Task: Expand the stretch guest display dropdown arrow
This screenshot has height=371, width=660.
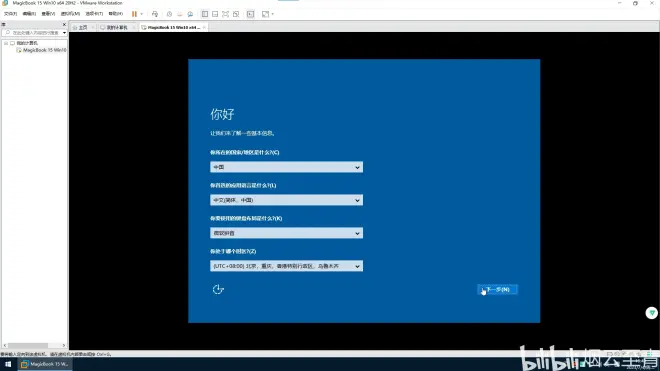Action: 272,14
